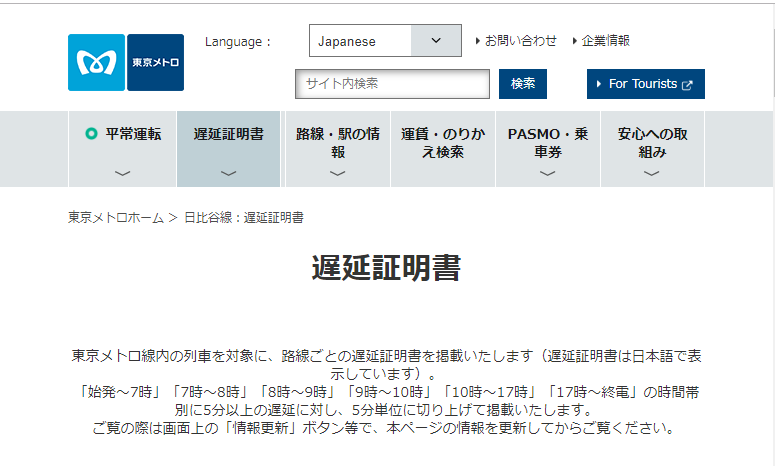The image size is (775, 466).
Task: Click the Tokyo Metro M logo icon
Action: [96, 62]
